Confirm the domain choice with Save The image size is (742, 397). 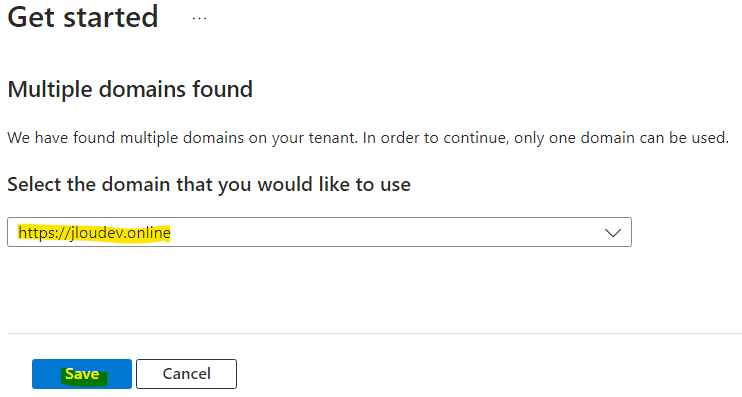coord(82,374)
